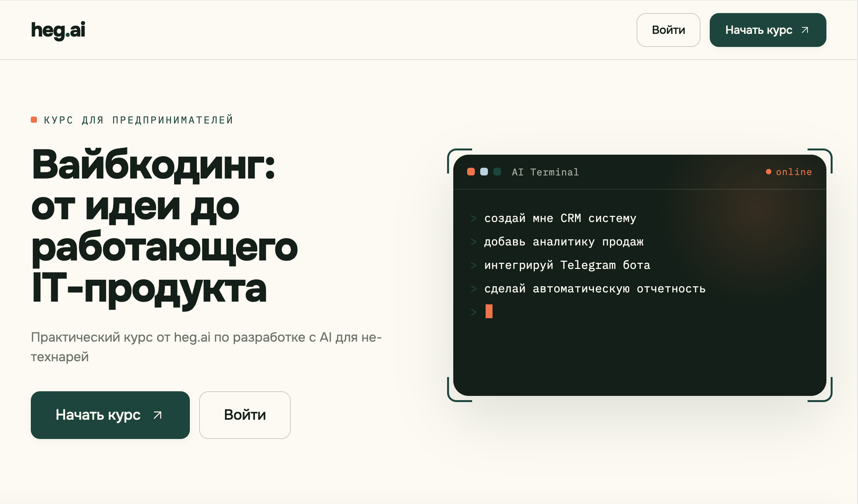The image size is (858, 504).
Task: Click the prompt chevron before the cursor
Action: click(474, 312)
